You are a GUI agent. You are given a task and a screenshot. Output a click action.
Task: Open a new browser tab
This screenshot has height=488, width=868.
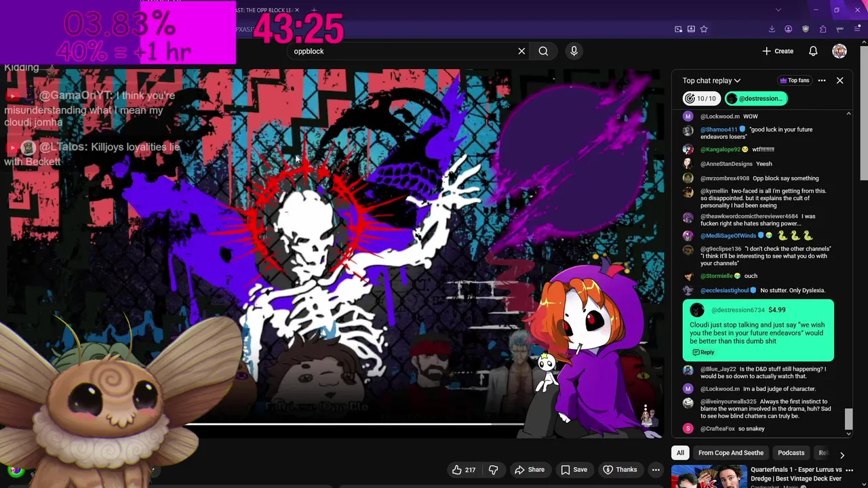tap(314, 10)
